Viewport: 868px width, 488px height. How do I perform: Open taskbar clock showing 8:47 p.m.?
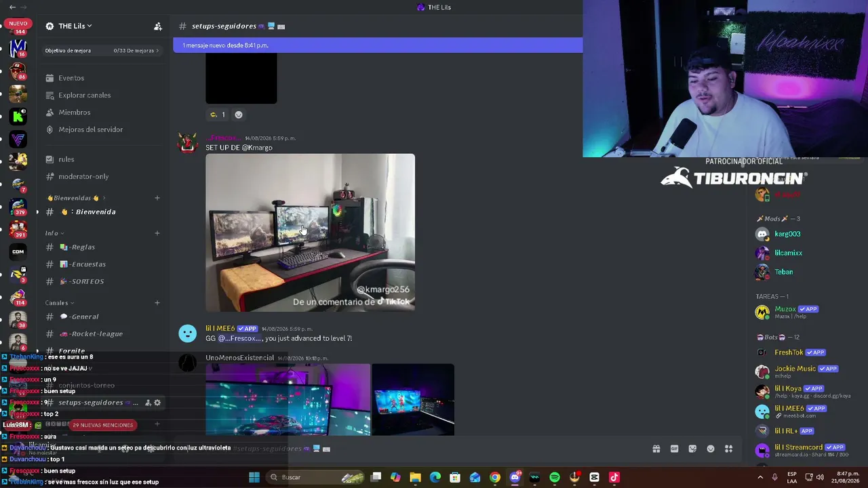pyautogui.click(x=847, y=477)
